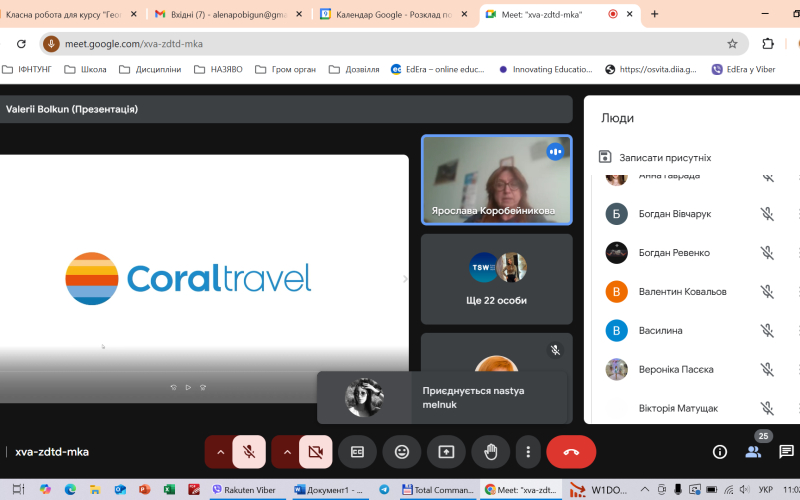Switch to Класна робота browser tab

tap(64, 14)
